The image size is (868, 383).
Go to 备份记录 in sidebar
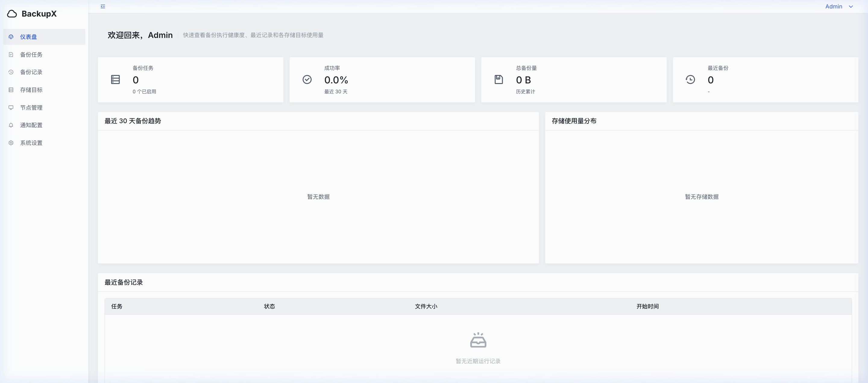(31, 72)
